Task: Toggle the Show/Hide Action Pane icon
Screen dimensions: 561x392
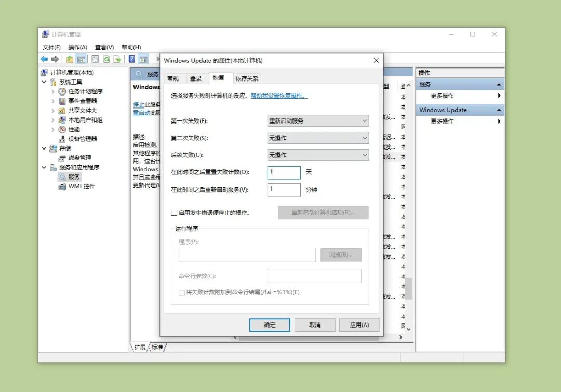Action: click(143, 59)
